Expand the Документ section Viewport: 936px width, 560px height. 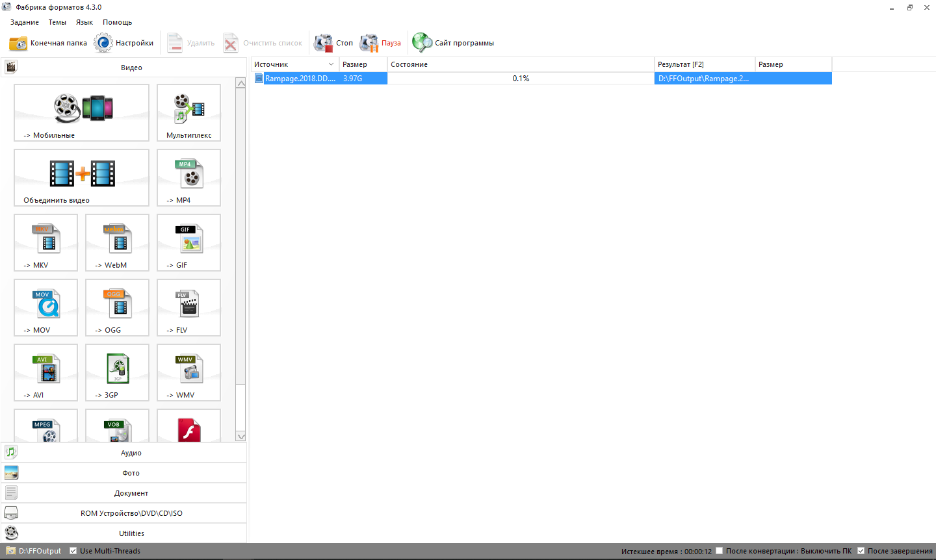(x=123, y=493)
